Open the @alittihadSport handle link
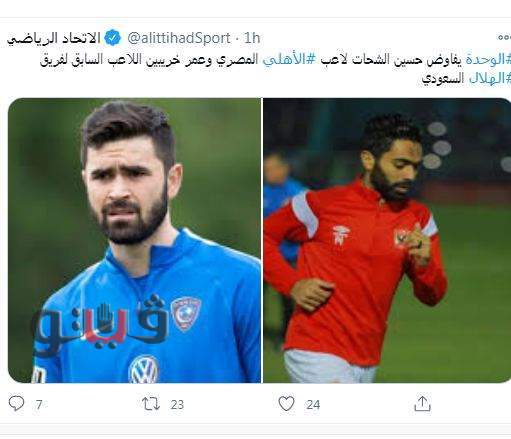This screenshot has width=511, height=439. coord(179,38)
